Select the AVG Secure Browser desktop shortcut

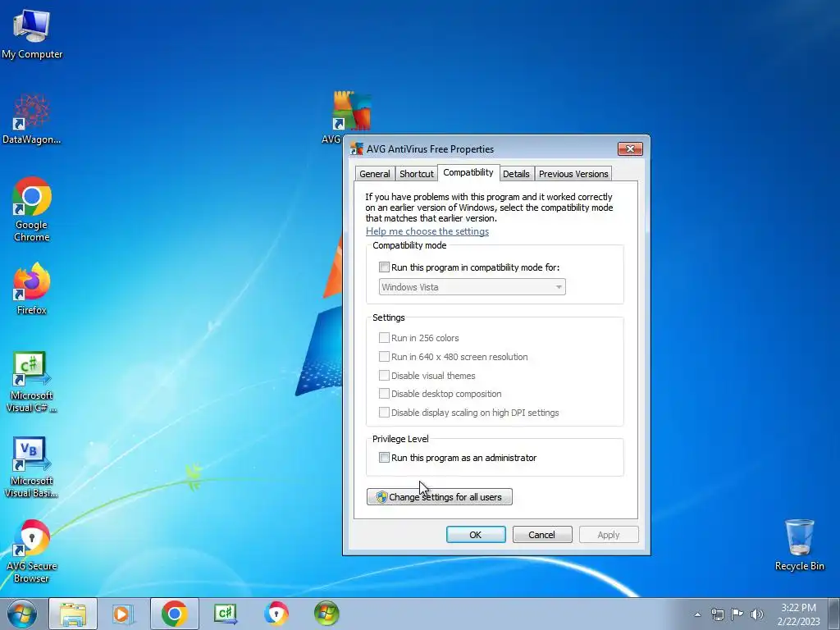(32, 552)
